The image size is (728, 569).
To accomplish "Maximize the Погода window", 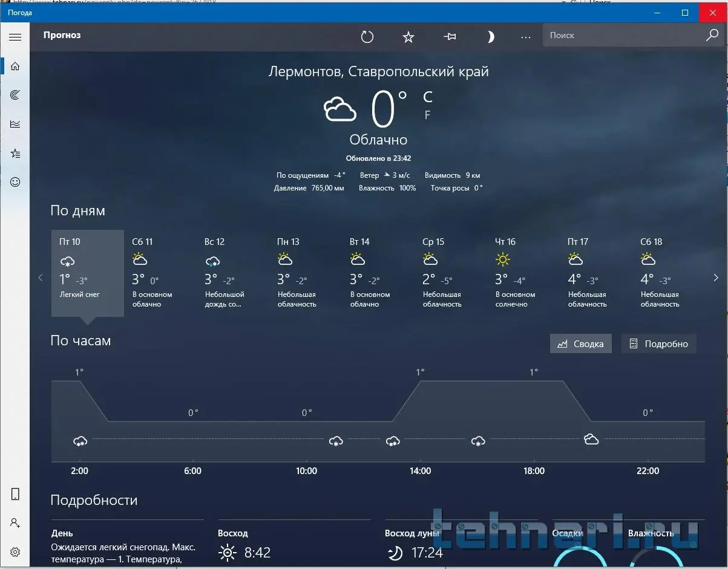I will click(x=685, y=12).
